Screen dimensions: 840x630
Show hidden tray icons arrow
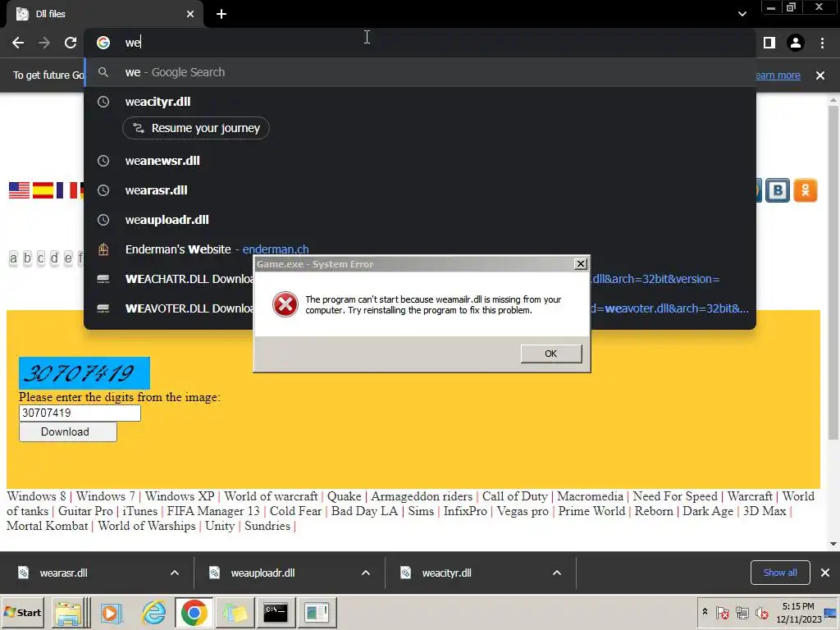(x=705, y=612)
